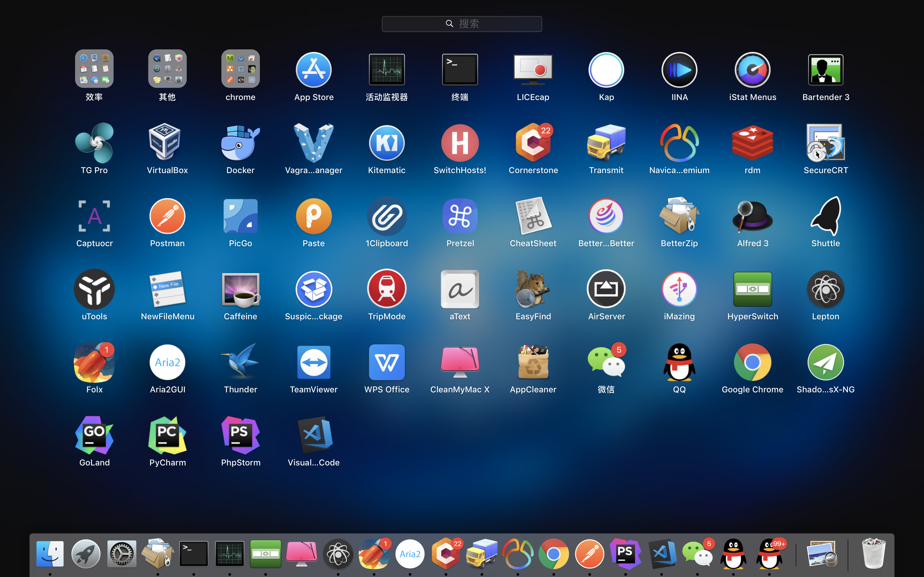Image resolution: width=924 pixels, height=577 pixels.
Task: Open Alfred 3 hat icon
Action: tap(752, 216)
